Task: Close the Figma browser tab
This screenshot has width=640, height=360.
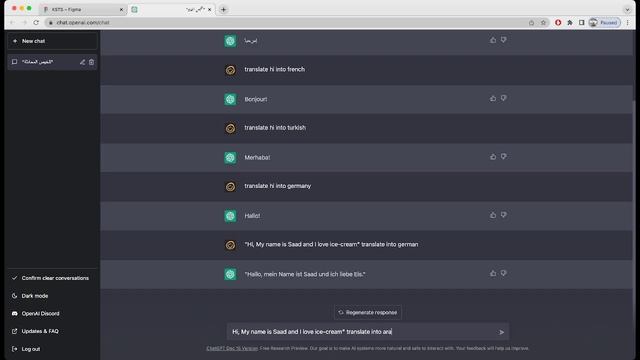Action: click(121, 9)
